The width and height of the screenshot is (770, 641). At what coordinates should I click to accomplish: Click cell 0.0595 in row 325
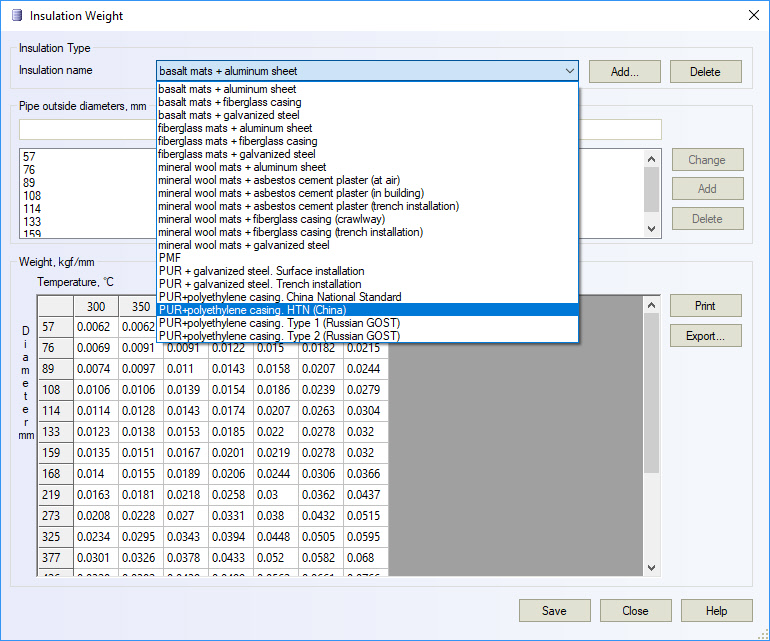coord(366,537)
